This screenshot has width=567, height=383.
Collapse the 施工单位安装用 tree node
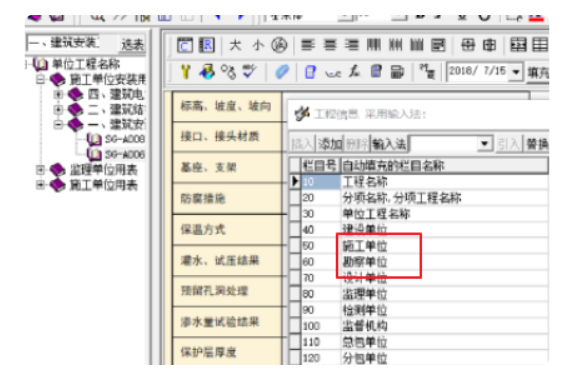(40, 79)
